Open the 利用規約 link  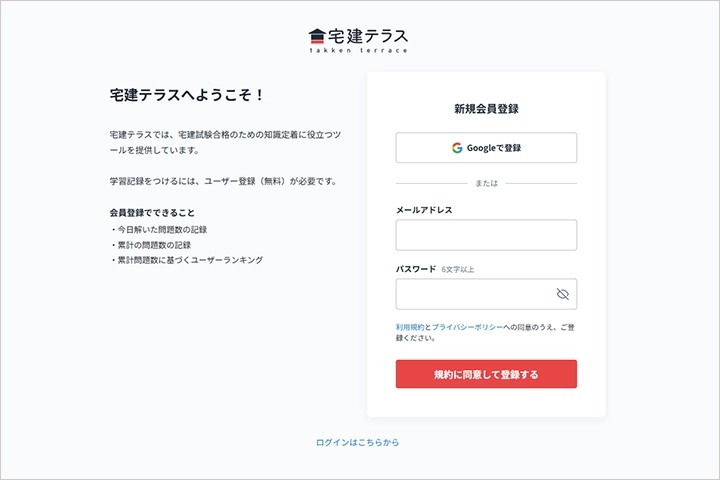(x=411, y=327)
